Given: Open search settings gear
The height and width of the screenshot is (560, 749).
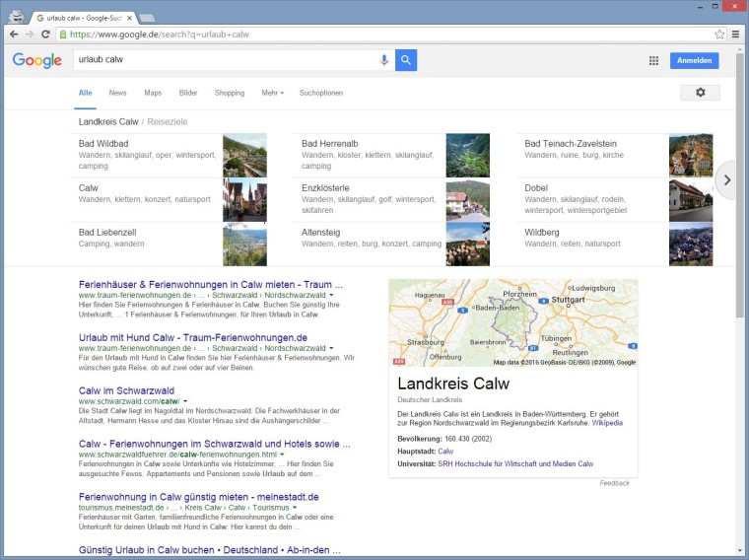Looking at the screenshot, I should click(x=701, y=93).
